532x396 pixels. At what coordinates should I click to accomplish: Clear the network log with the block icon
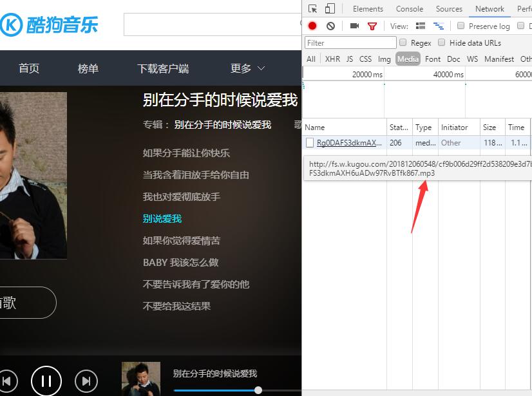click(328, 26)
